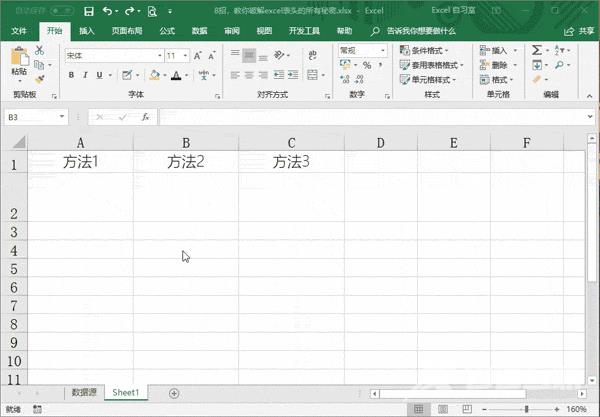Switch to Page Layout view in status bar
This screenshot has width=600, height=417.
click(443, 409)
